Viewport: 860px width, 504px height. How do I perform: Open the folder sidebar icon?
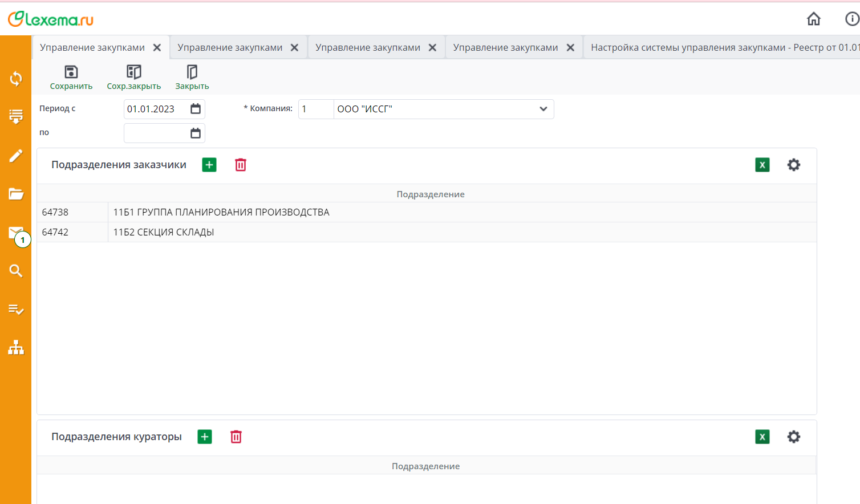(x=16, y=194)
